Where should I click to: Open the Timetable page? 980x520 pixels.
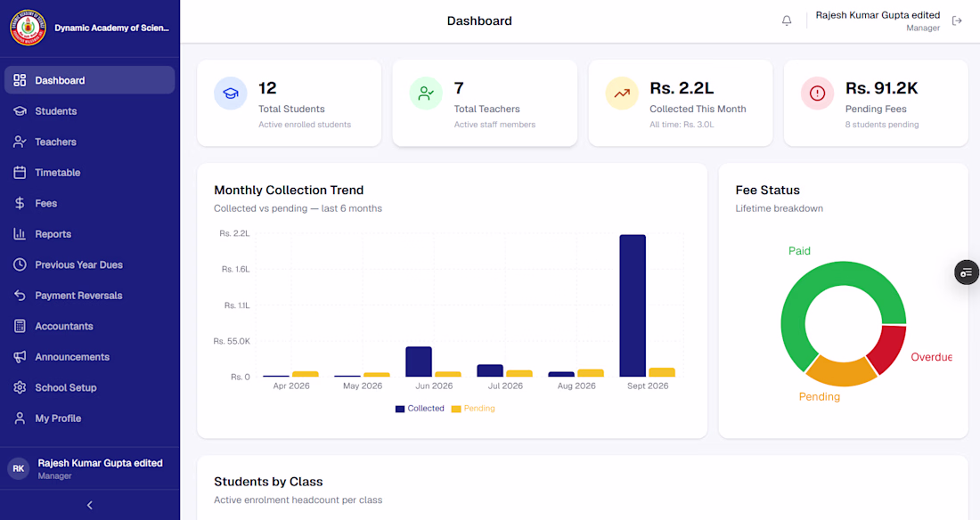89,173
